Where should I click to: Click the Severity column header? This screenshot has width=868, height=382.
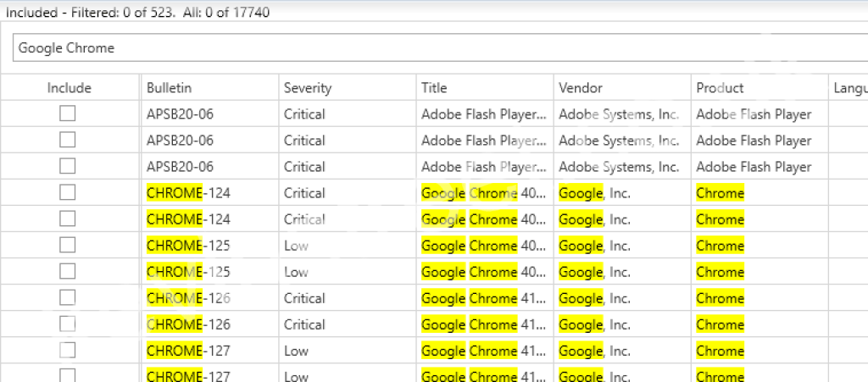point(347,88)
